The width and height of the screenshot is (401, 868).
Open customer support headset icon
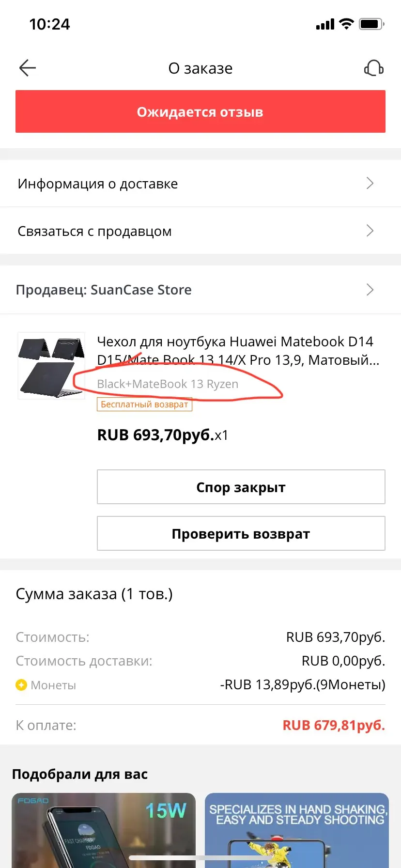pos(374,68)
